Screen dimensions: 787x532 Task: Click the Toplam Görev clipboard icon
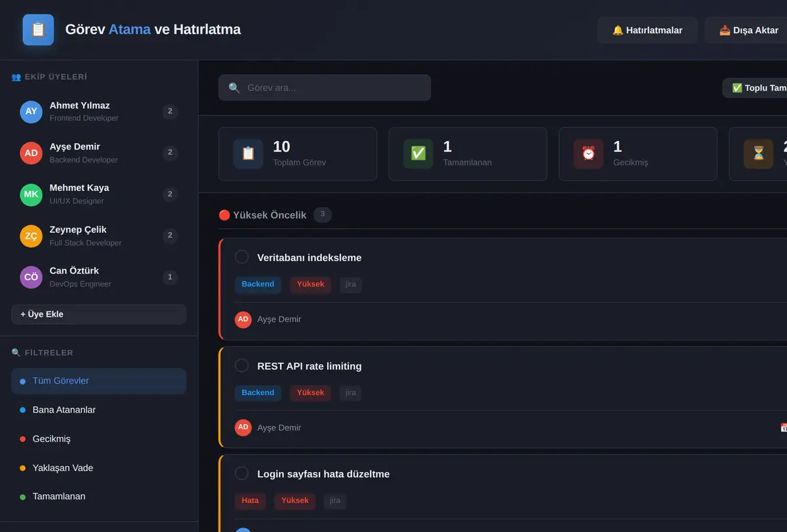[x=248, y=153]
